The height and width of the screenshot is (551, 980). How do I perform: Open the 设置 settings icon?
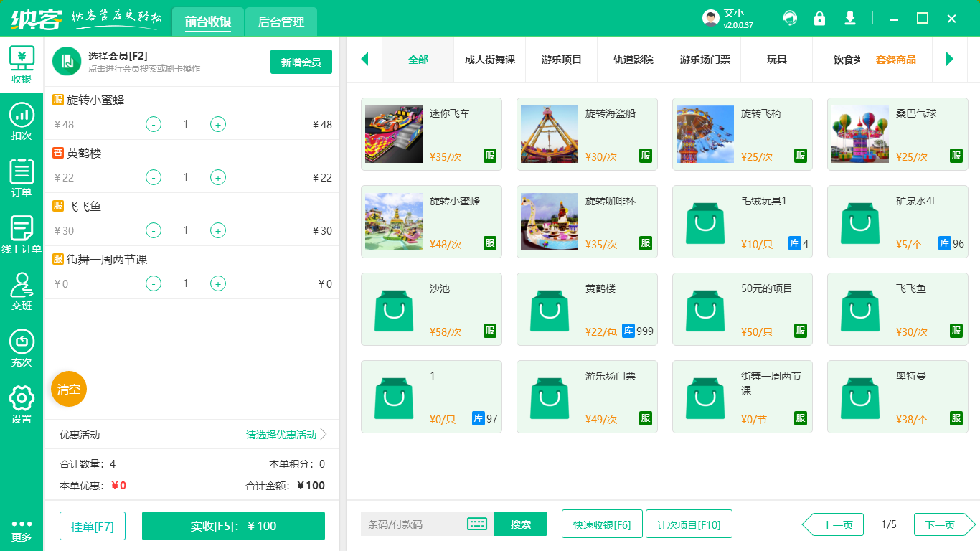click(22, 396)
